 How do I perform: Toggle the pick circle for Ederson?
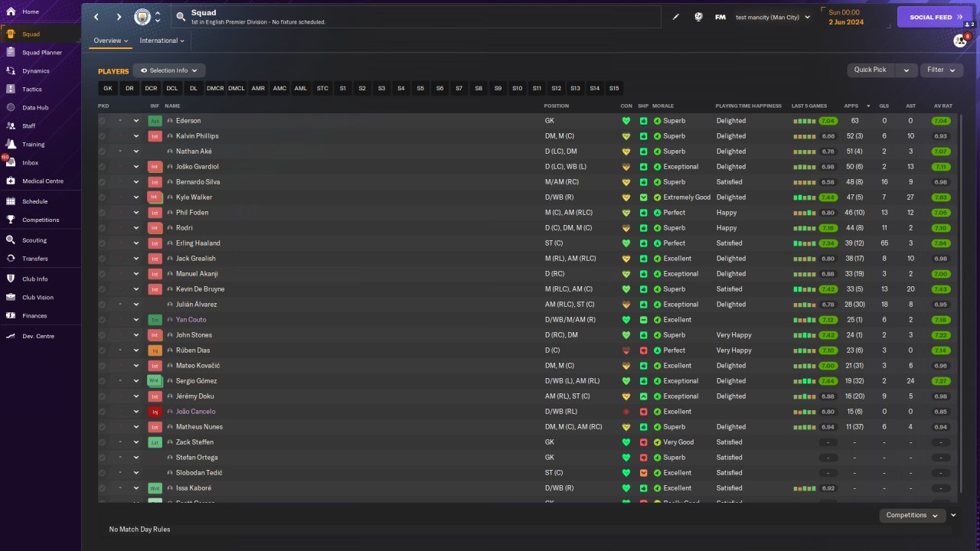point(103,121)
